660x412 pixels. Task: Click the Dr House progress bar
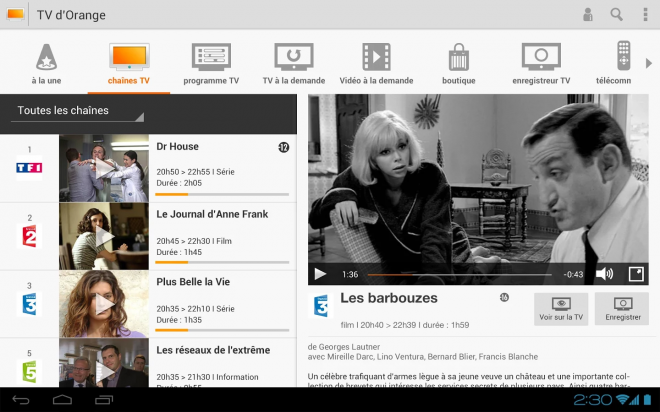[x=222, y=194]
